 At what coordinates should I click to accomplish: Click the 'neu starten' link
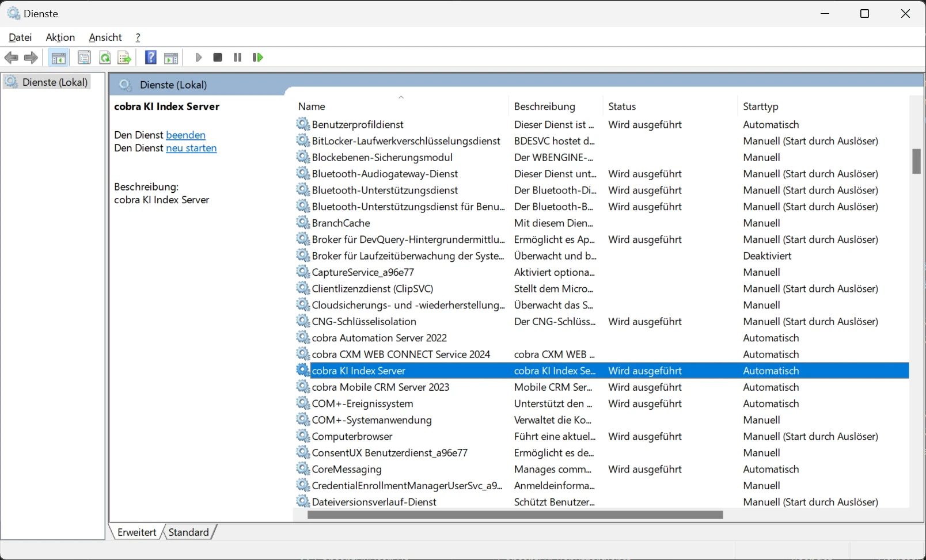coord(191,148)
